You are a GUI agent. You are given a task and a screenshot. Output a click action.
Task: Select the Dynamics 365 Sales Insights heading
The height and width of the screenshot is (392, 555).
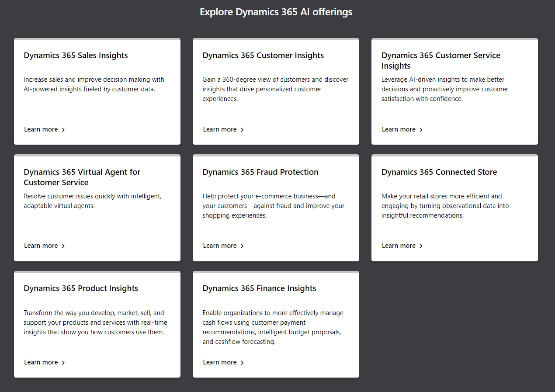[x=76, y=56]
